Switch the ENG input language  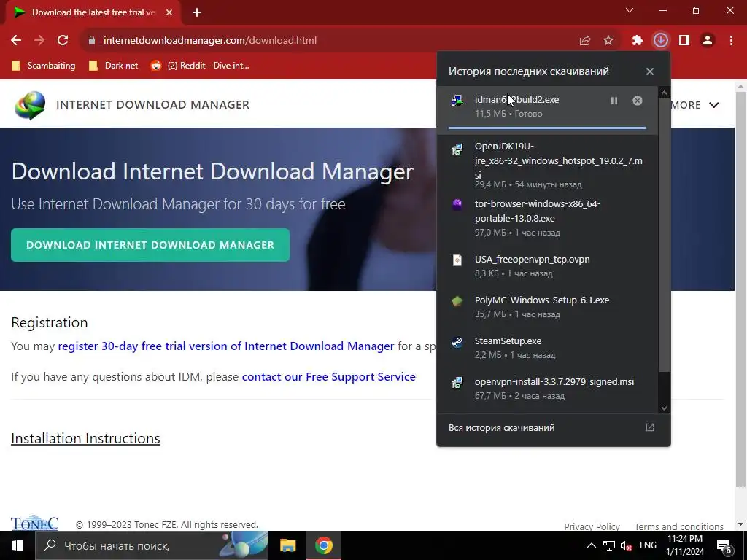point(648,545)
